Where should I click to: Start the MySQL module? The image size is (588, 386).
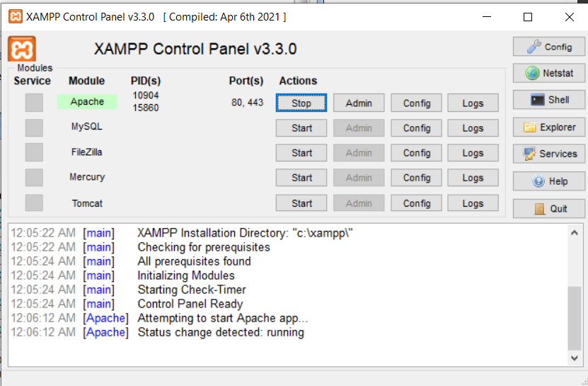pos(301,128)
